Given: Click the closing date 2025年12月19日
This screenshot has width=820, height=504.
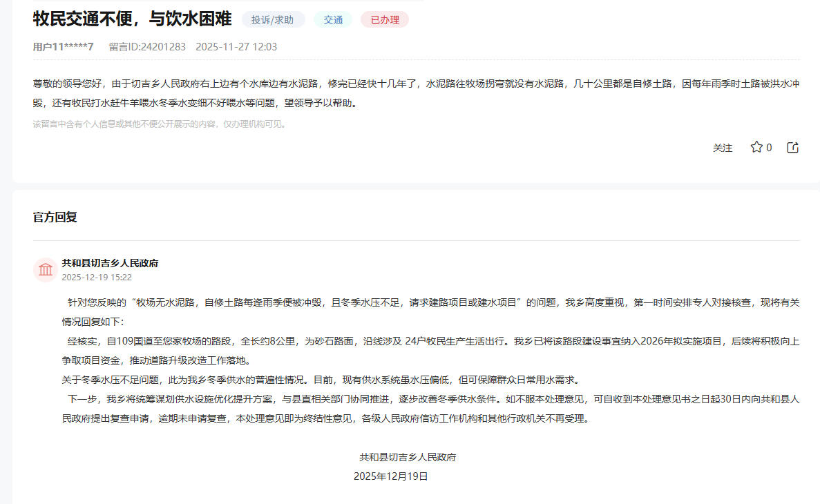Looking at the screenshot, I should (391, 476).
